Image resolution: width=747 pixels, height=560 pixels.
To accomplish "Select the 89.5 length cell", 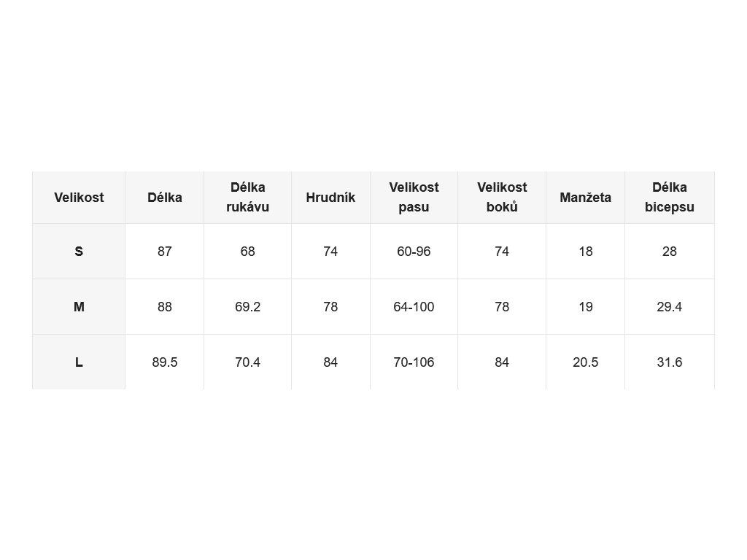I will (x=164, y=362).
